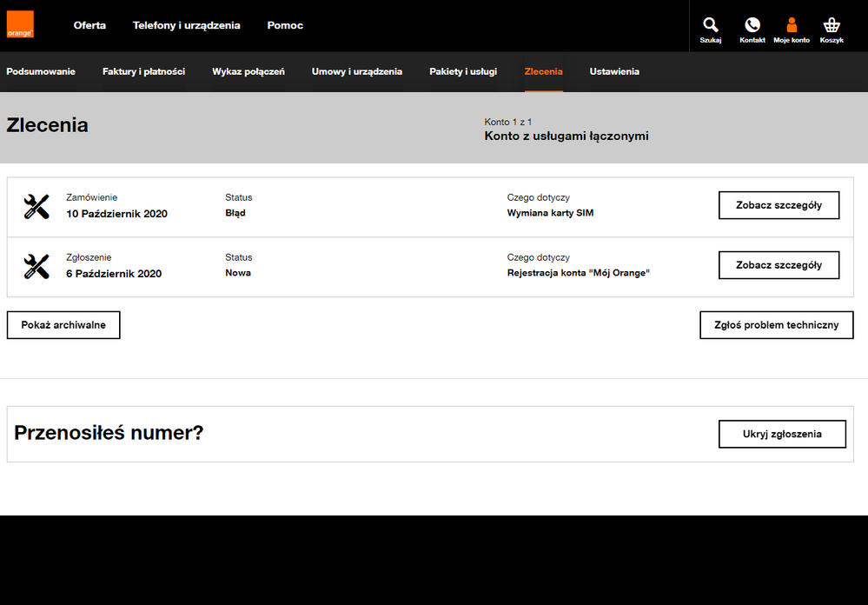
Task: Open Umowy i urządzenia tab
Action: pos(357,71)
